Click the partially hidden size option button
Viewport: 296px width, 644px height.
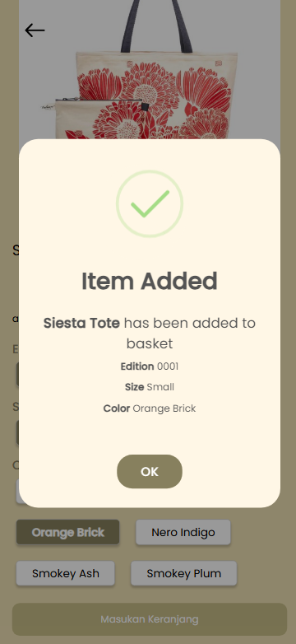pos(17,432)
